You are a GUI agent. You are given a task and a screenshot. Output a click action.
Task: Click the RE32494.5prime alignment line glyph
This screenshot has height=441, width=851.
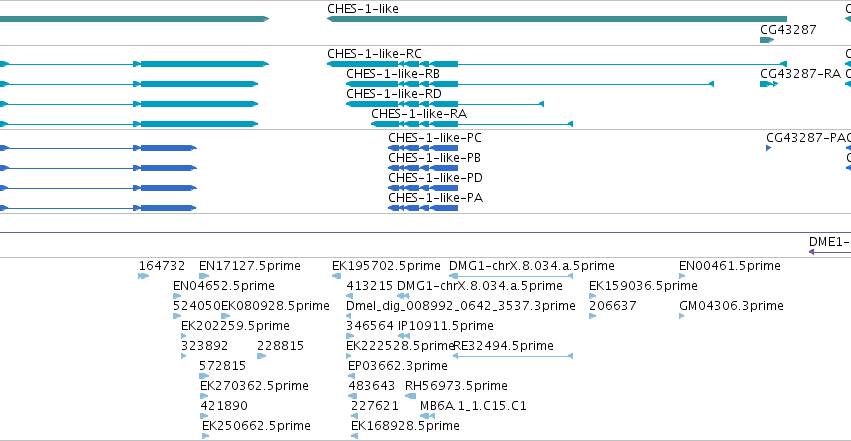pyautogui.click(x=513, y=356)
